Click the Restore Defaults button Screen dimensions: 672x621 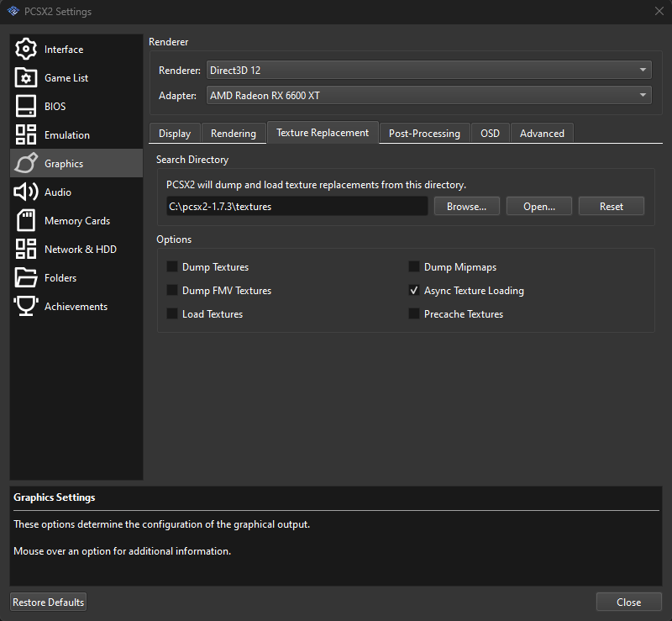49,603
